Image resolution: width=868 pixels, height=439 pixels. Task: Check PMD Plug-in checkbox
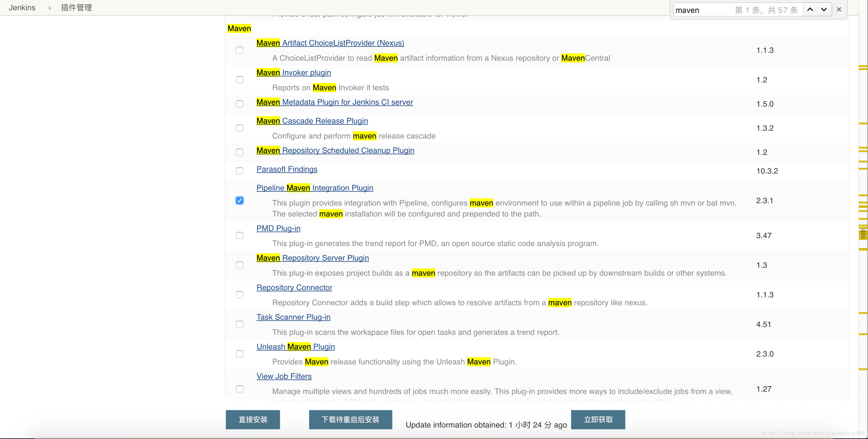pos(240,235)
